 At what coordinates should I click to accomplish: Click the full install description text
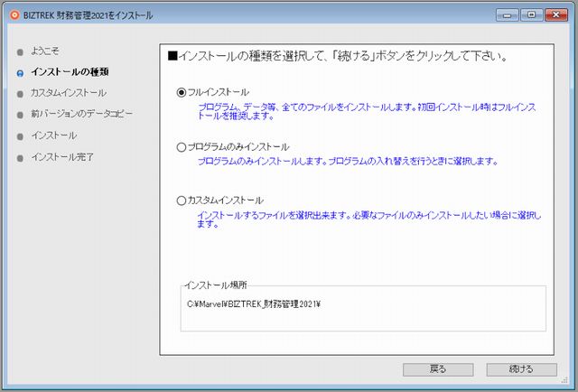[367, 111]
